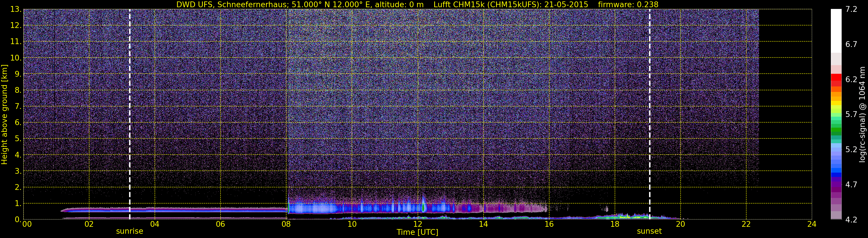The width and height of the screenshot is (868, 238).
Task: Click the white dashed sunrise line
Action: pos(130,114)
